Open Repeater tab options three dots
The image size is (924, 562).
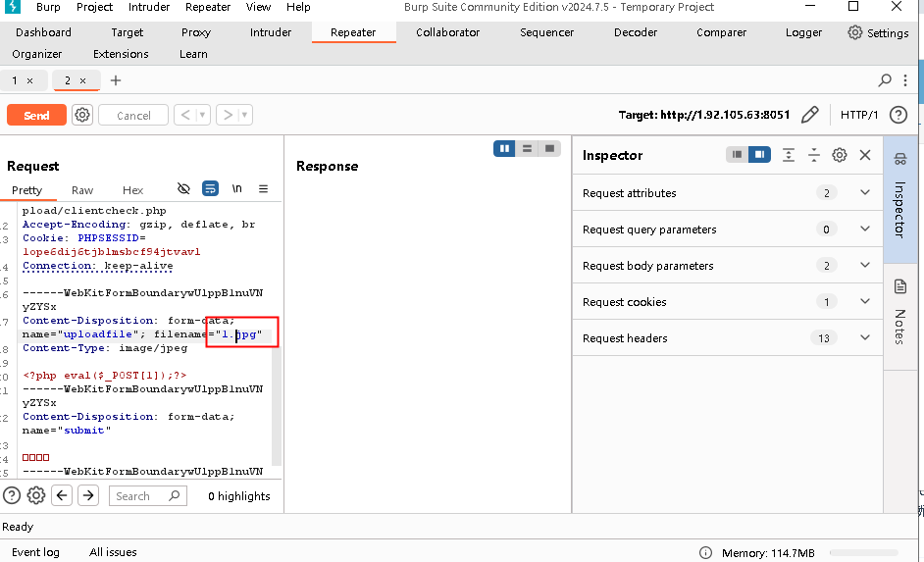(905, 80)
